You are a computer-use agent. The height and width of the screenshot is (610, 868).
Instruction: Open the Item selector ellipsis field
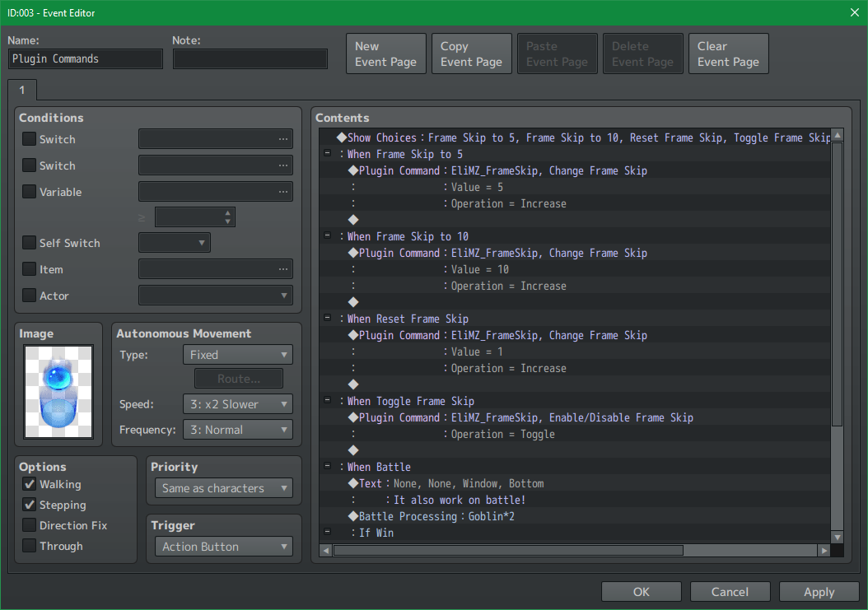pos(215,269)
